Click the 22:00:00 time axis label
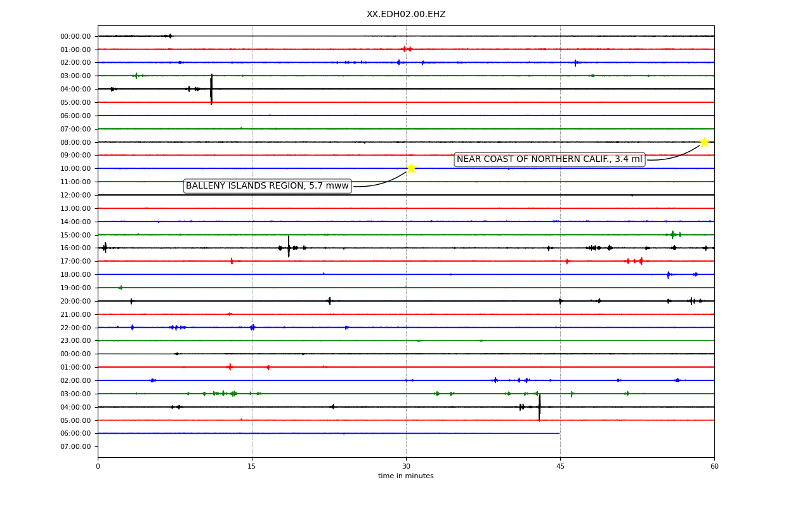The height and width of the screenshot is (508, 812). tap(75, 328)
